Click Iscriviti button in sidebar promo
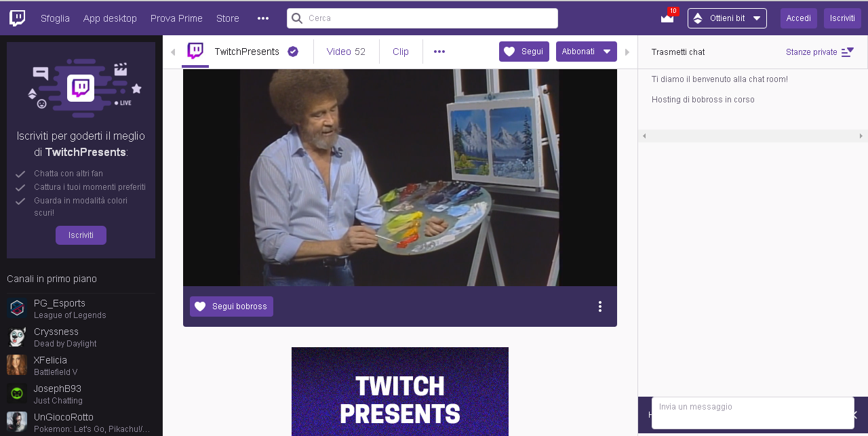 pyautogui.click(x=81, y=235)
